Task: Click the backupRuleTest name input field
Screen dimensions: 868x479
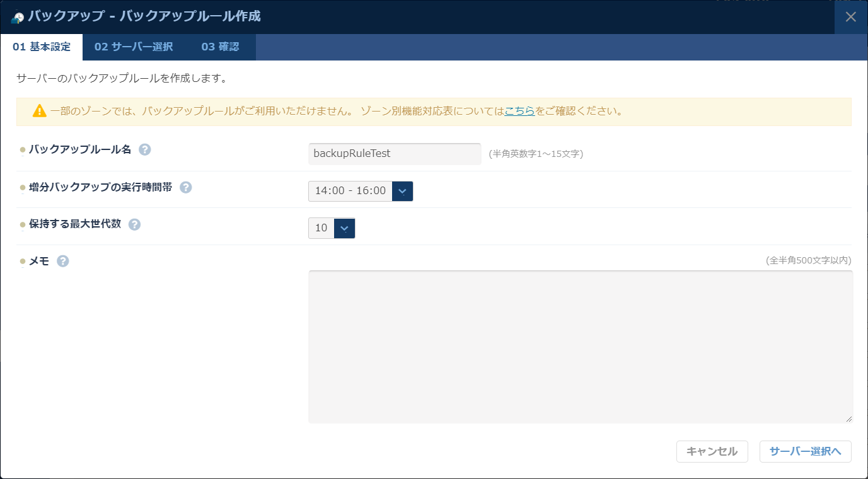Action: coord(395,153)
